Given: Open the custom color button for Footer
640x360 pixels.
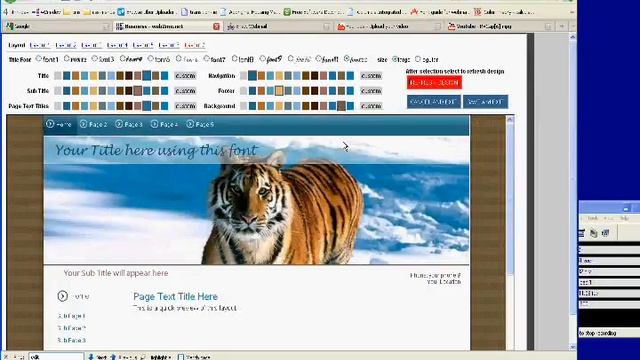Looking at the screenshot, I should pyautogui.click(x=371, y=91).
